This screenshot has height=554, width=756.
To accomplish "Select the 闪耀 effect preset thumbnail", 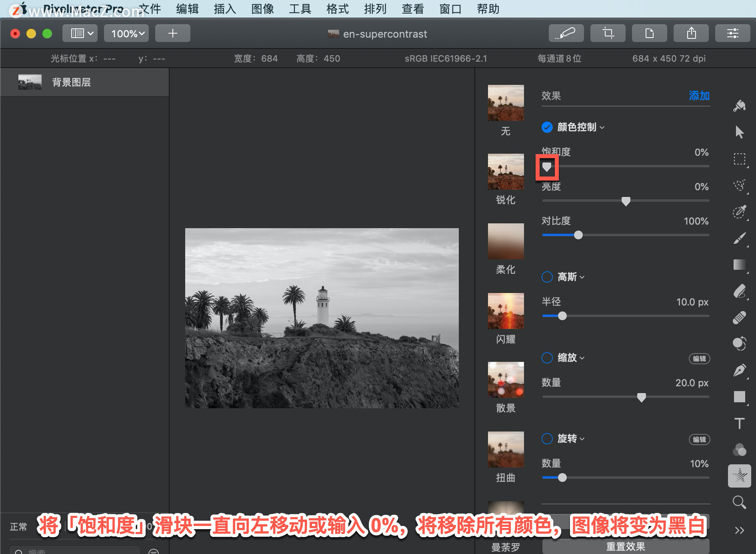I will (506, 311).
